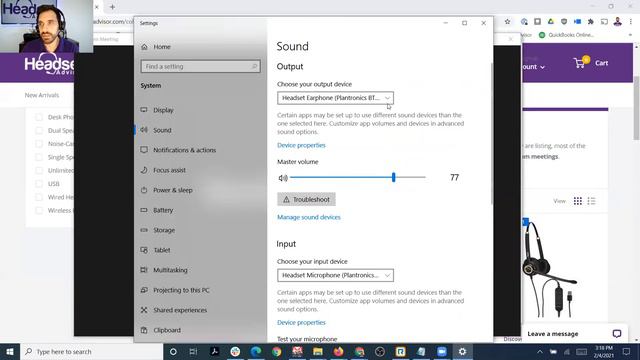Click the Storage sidebar icon
640x360 pixels.
click(x=144, y=230)
